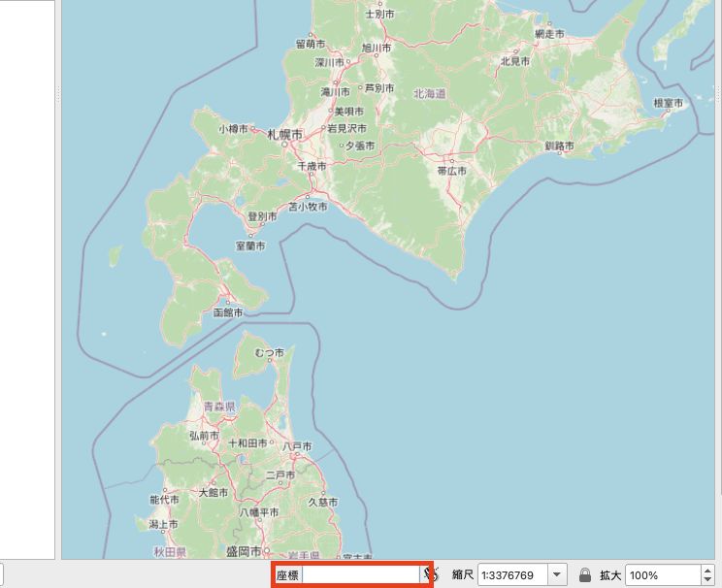Click the 旭川市 map label

pyautogui.click(x=377, y=48)
